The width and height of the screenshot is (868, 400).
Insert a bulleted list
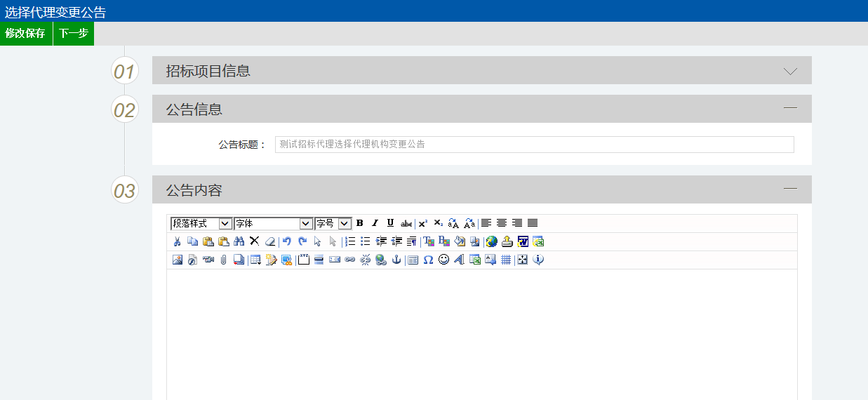[365, 241]
